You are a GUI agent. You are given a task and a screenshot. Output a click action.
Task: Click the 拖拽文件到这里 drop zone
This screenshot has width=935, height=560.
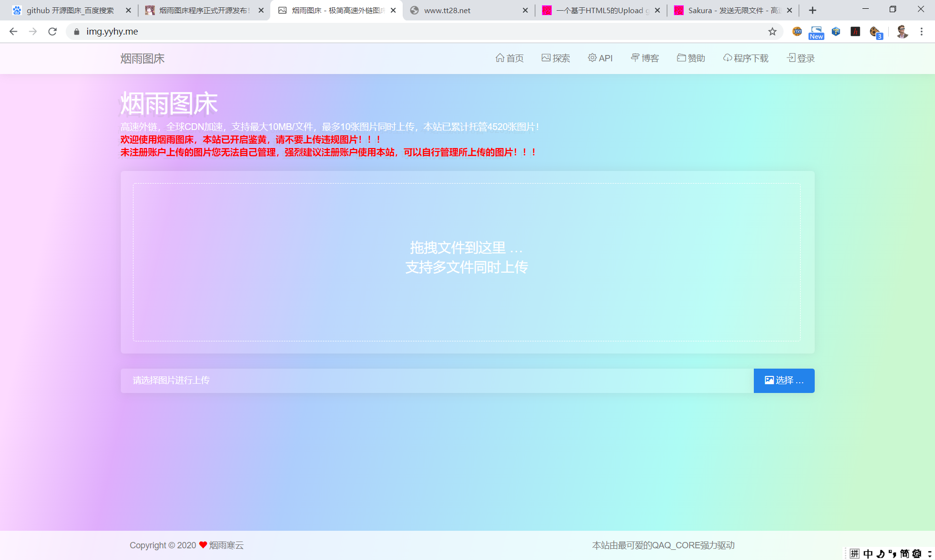pos(467,262)
